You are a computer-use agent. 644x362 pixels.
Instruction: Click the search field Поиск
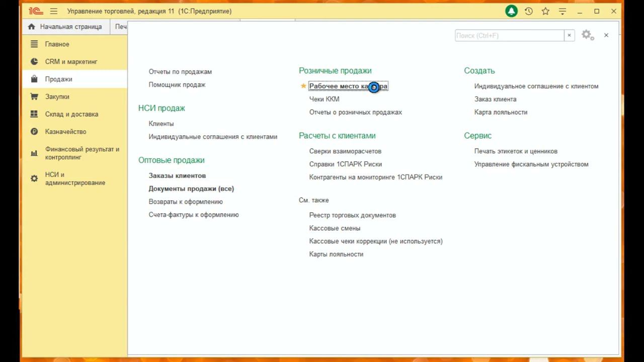pos(509,35)
